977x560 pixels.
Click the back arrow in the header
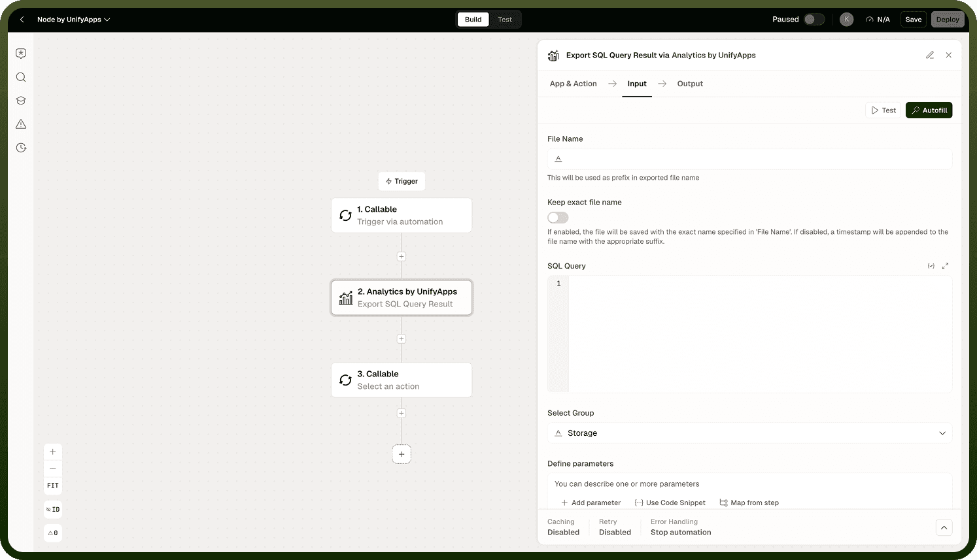(22, 20)
